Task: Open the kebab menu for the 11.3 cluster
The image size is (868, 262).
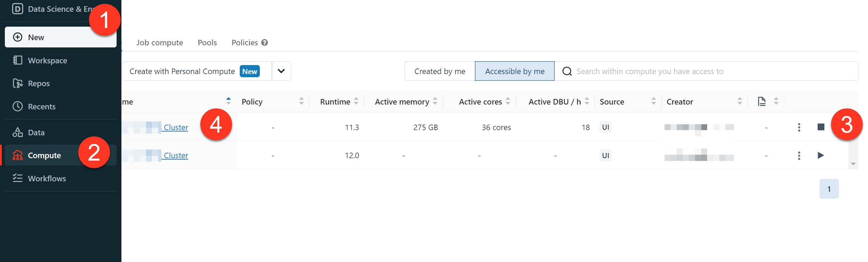Action: pos(800,127)
